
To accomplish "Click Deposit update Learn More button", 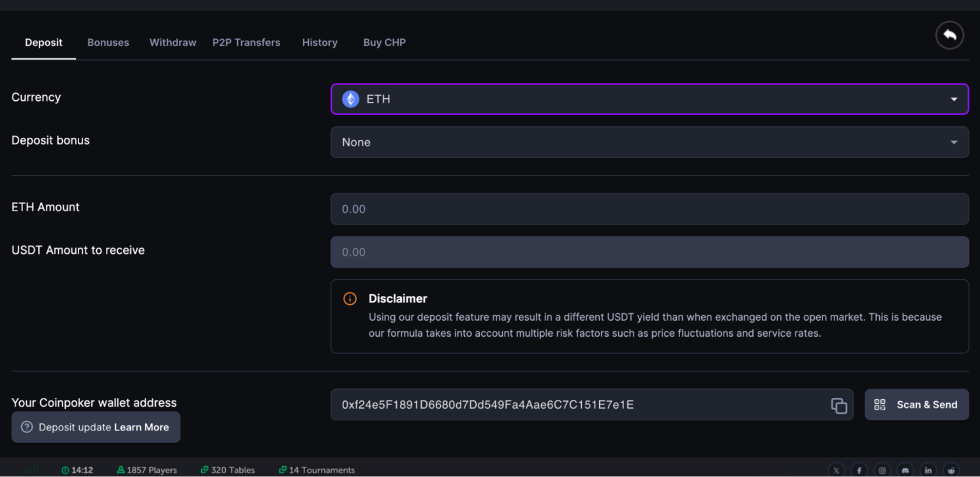I will pyautogui.click(x=96, y=427).
